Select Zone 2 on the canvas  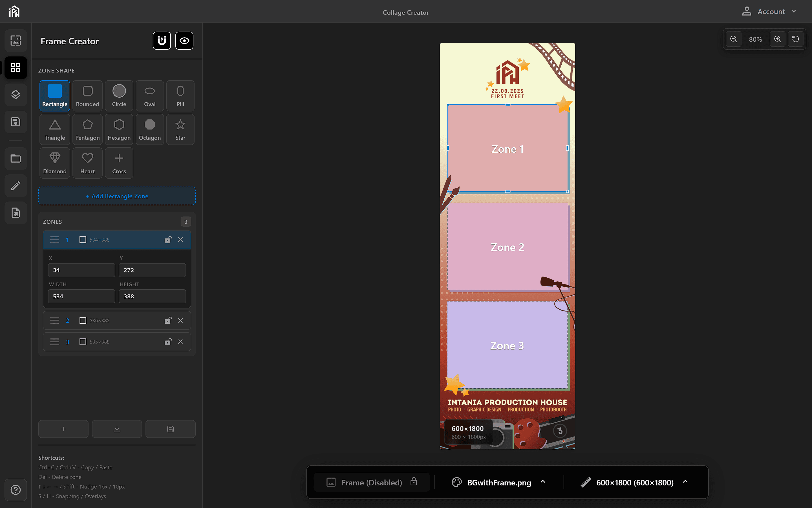[507, 247]
